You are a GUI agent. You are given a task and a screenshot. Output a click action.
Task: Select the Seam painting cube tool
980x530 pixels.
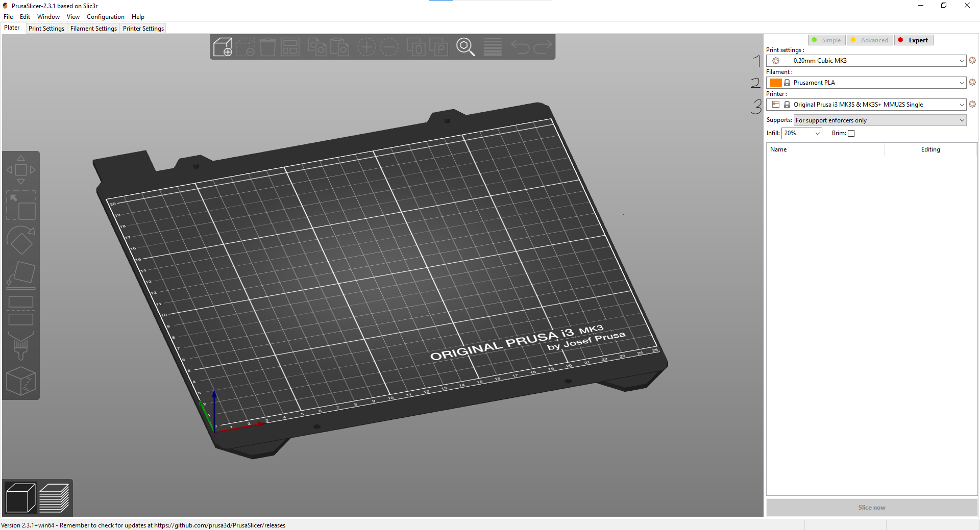click(x=21, y=381)
